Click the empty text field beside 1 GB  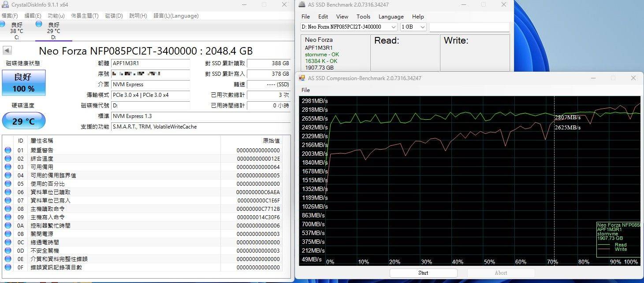tap(469, 26)
